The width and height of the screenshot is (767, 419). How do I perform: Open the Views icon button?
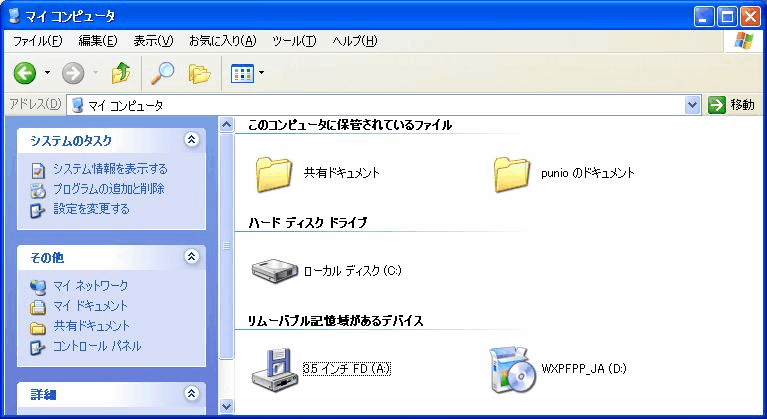click(242, 73)
